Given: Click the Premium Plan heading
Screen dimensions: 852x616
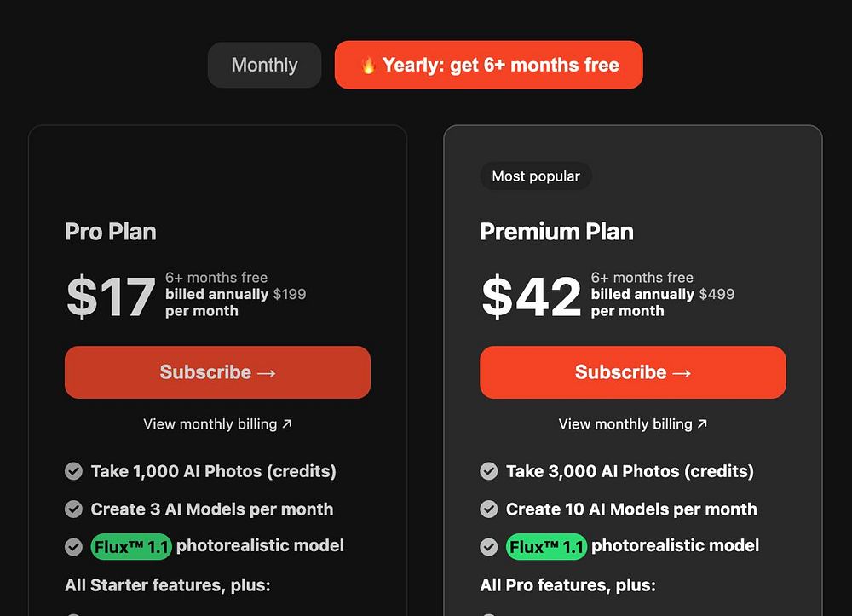Looking at the screenshot, I should pos(556,232).
